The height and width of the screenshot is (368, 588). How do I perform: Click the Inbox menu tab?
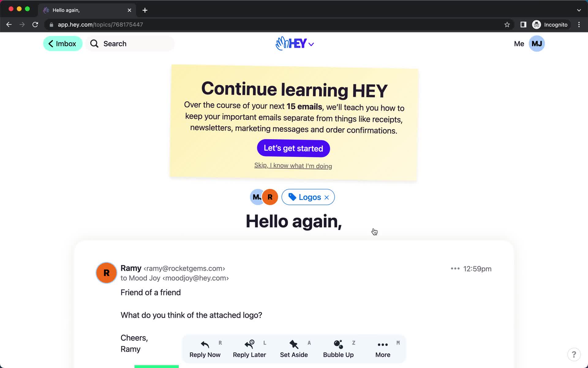(63, 44)
